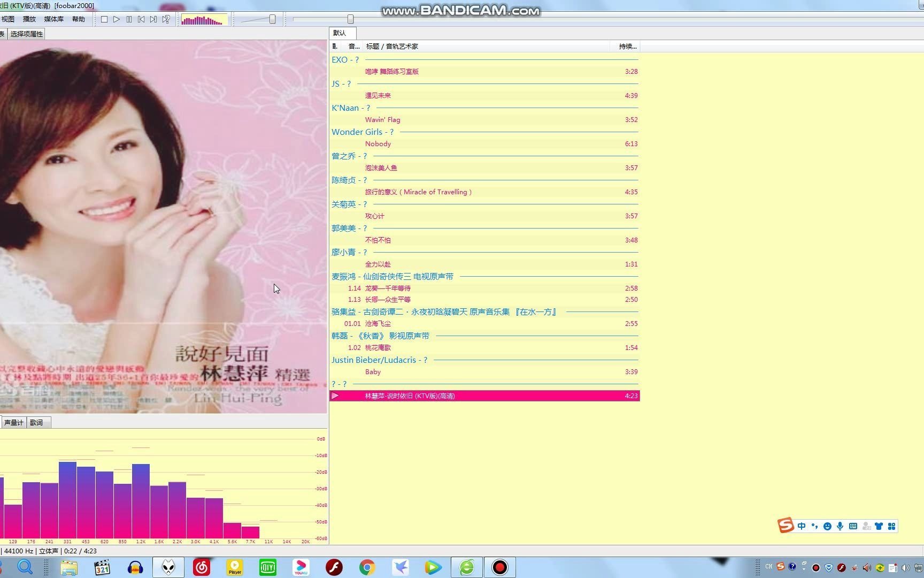Open the Bandicam record taskbar icon
Viewport: 924px width, 578px height.
(500, 567)
